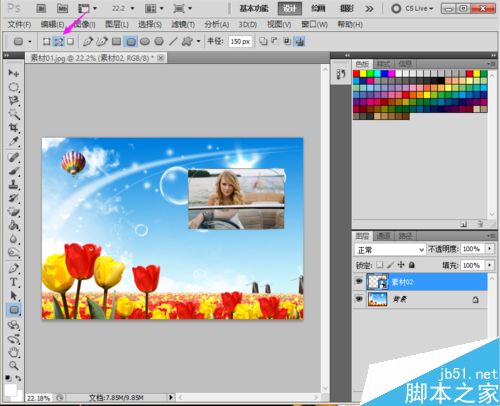Viewport: 500px width, 406px height.
Task: Toggle Exclude overlapping path areas option
Action: 299,41
